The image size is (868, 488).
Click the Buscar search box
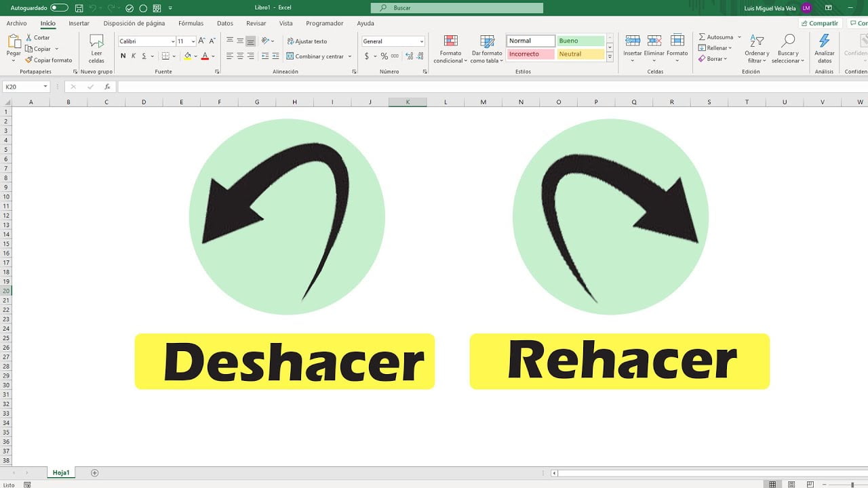[x=457, y=8]
